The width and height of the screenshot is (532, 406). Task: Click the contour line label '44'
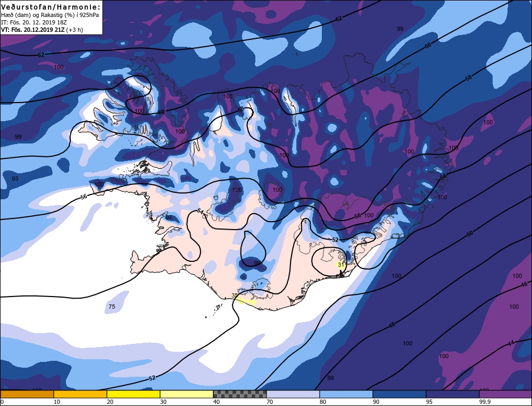point(511,343)
